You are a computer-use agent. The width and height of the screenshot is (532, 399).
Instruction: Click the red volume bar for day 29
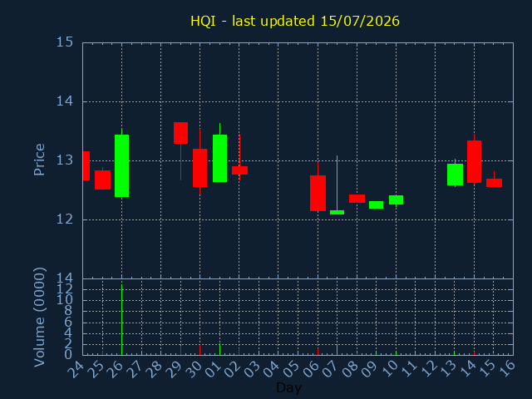[x=181, y=350]
